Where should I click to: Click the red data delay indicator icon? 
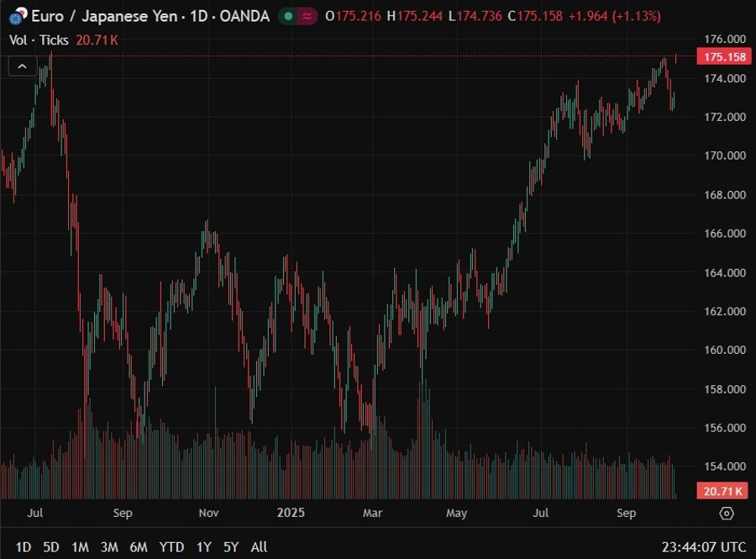[x=307, y=16]
